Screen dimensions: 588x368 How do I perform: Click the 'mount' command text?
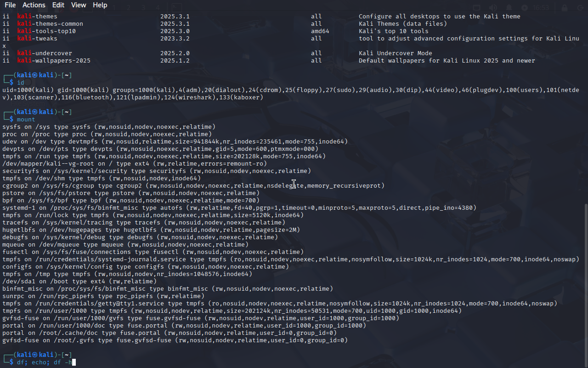(26, 120)
